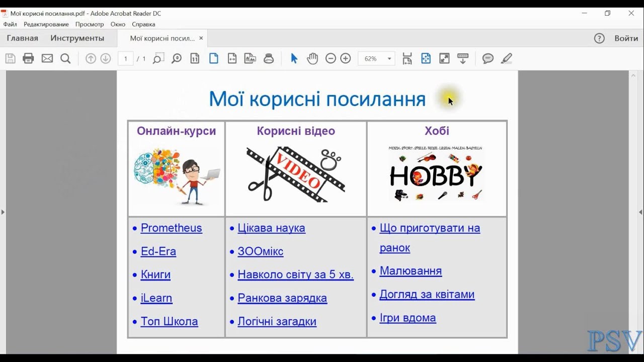Zoom out with minus icon
The width and height of the screenshot is (644, 362).
coord(331,59)
